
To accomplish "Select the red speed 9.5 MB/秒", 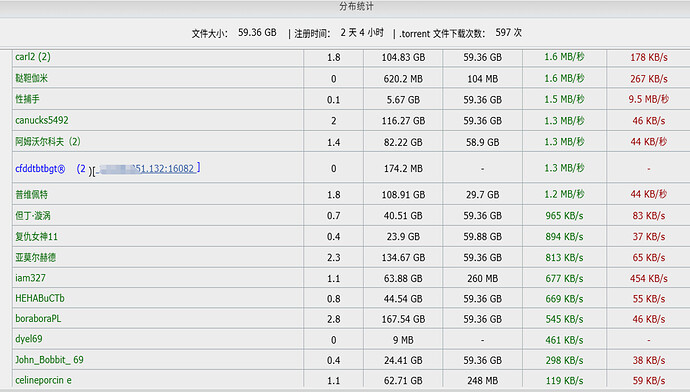I will 649,99.
